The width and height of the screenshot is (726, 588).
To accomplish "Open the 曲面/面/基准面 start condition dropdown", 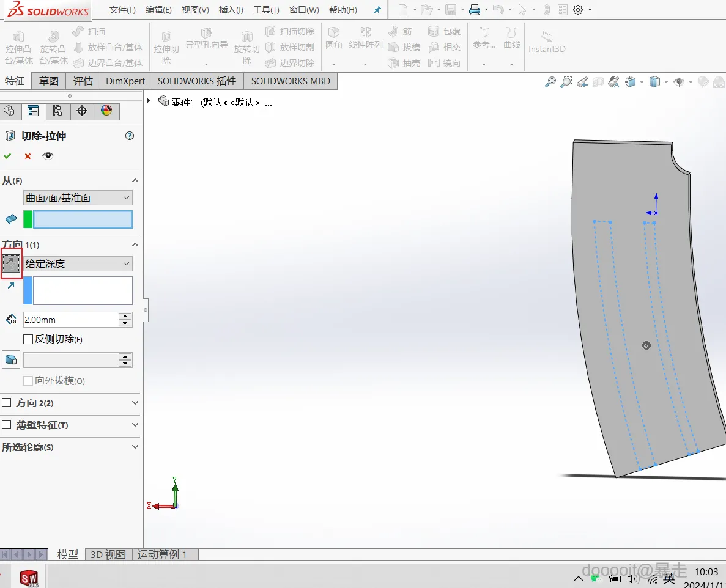I will [78, 198].
